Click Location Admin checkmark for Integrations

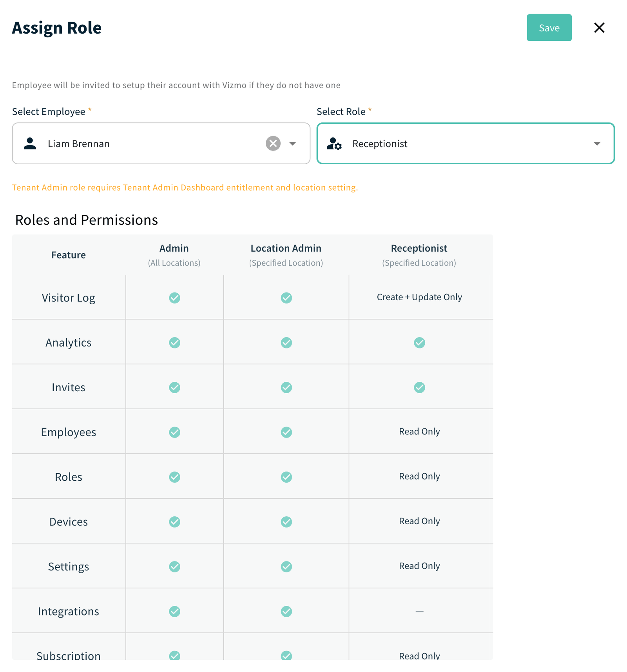(x=286, y=611)
